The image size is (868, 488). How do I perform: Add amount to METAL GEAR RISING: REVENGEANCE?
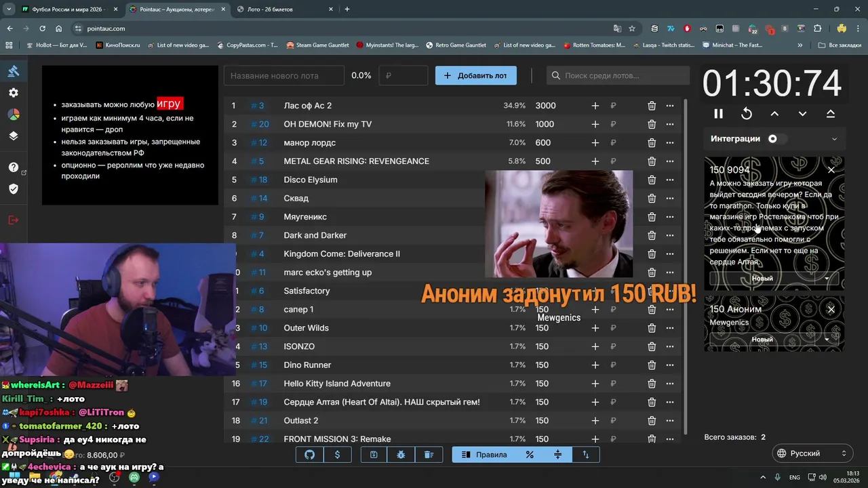point(595,161)
